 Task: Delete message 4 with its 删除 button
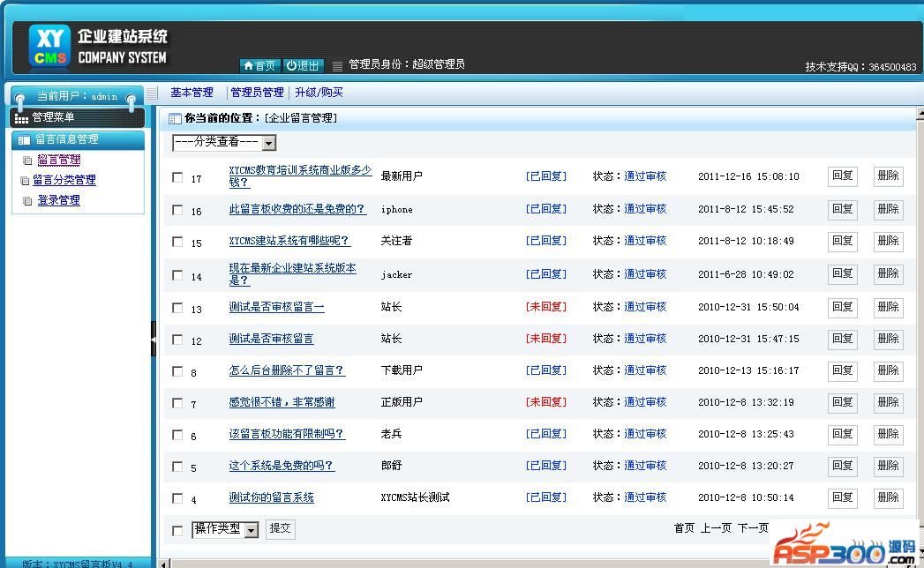tap(888, 497)
